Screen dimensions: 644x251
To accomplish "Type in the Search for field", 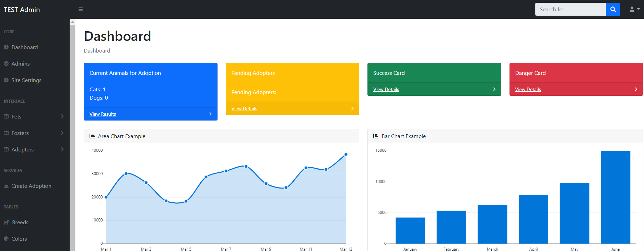I will 570,9.
